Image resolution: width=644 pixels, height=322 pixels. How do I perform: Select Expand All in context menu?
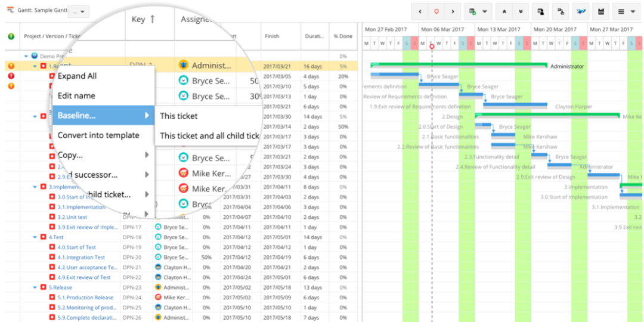[77, 76]
